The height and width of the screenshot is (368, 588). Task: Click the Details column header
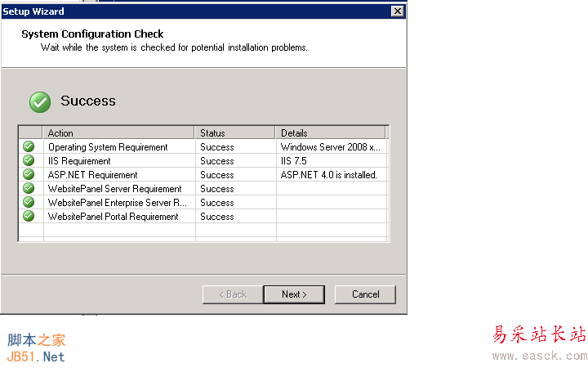331,133
